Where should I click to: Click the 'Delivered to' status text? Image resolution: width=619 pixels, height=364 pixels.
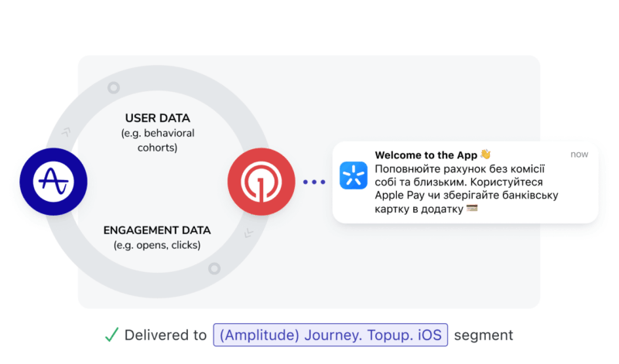pos(166,335)
